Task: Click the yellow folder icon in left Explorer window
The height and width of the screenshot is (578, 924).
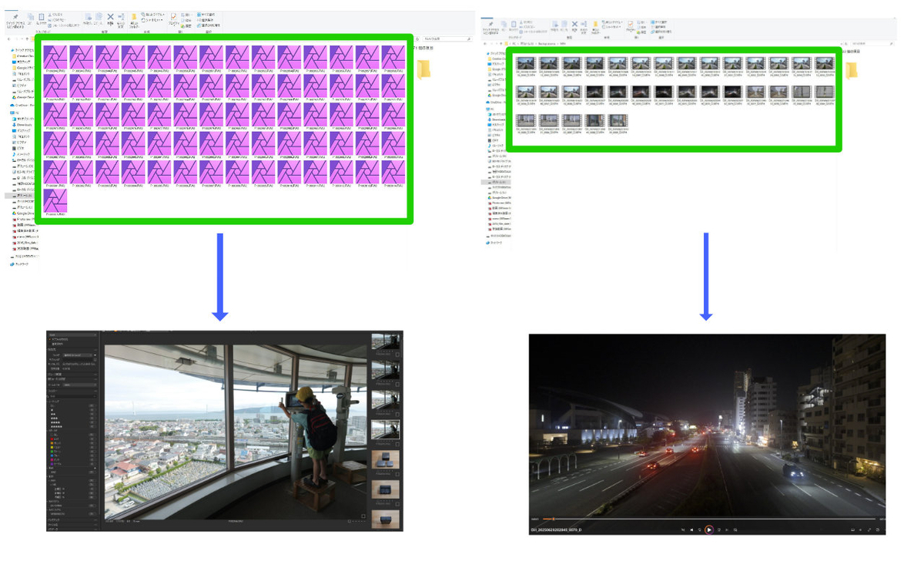Action: (x=424, y=69)
